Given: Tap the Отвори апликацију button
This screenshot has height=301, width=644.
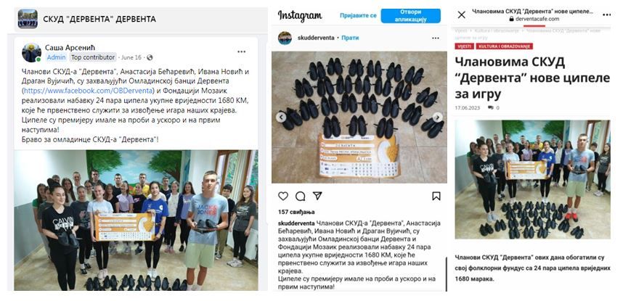Looking at the screenshot, I should coord(411,15).
